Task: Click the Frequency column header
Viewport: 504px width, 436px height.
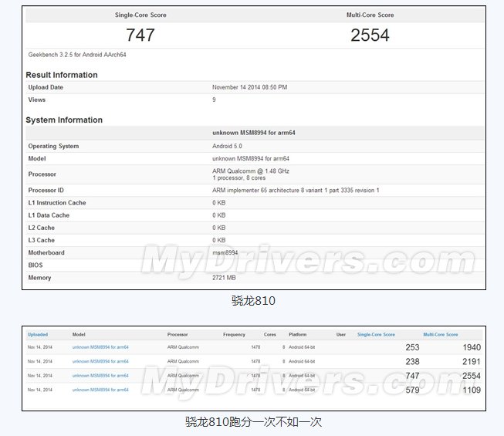Action: point(234,334)
